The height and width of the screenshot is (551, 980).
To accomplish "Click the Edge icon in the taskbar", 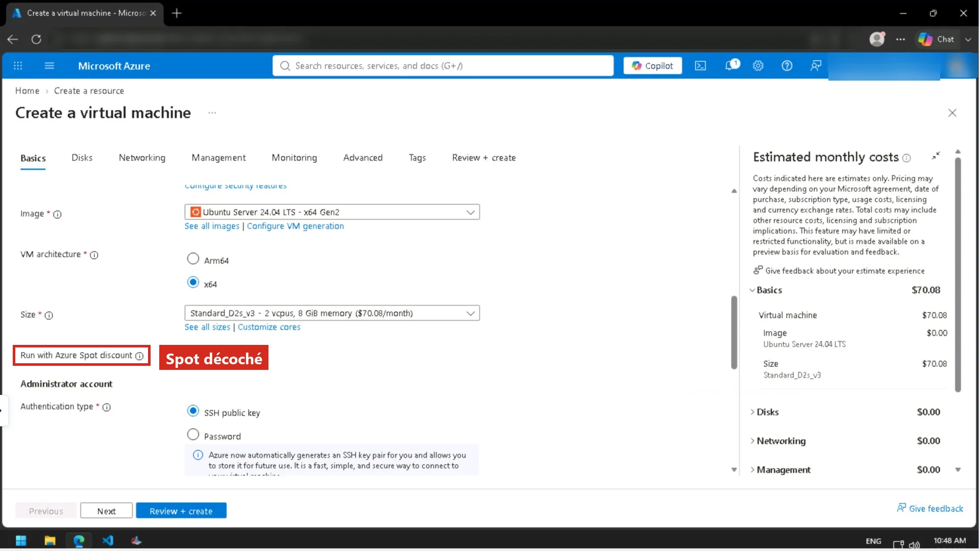I will point(79,541).
